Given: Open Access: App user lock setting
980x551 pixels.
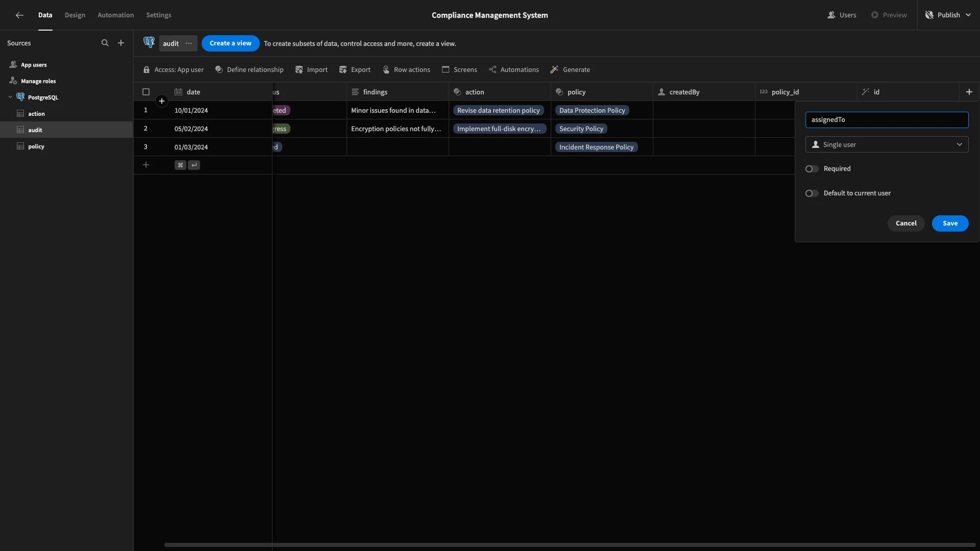Looking at the screenshot, I should click(x=174, y=70).
